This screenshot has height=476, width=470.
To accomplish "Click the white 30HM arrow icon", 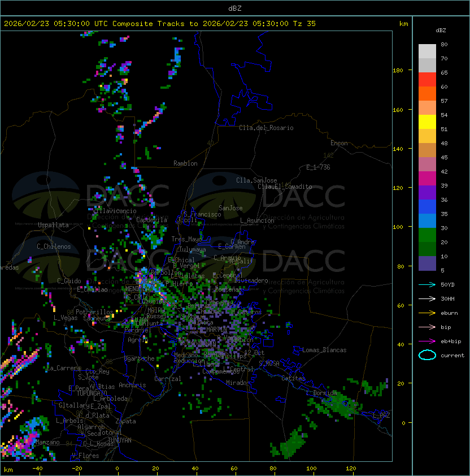I will click(x=427, y=298).
